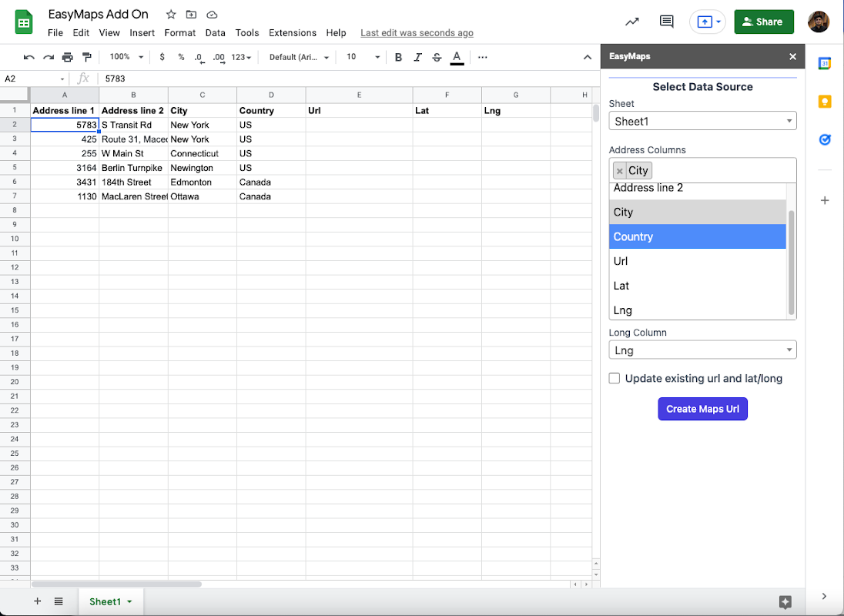Select cell containing Edmonton
844x616 pixels.
click(x=203, y=182)
